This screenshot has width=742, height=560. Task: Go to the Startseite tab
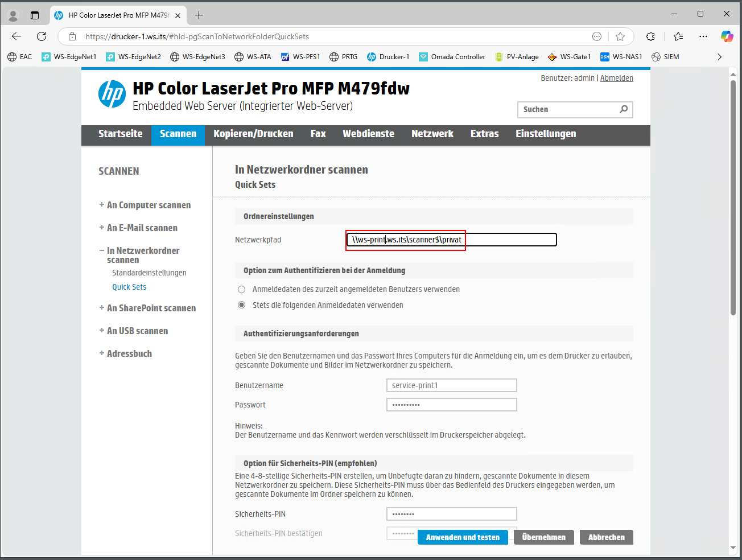121,134
